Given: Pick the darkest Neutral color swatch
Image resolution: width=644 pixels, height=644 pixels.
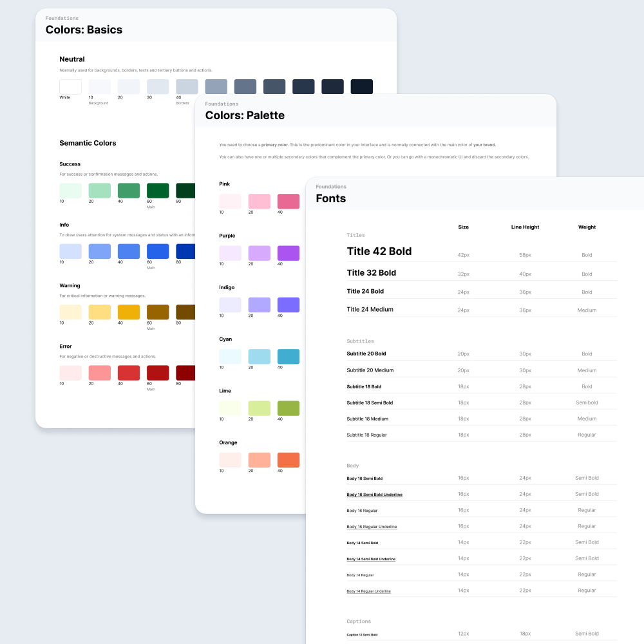Looking at the screenshot, I should [361, 87].
